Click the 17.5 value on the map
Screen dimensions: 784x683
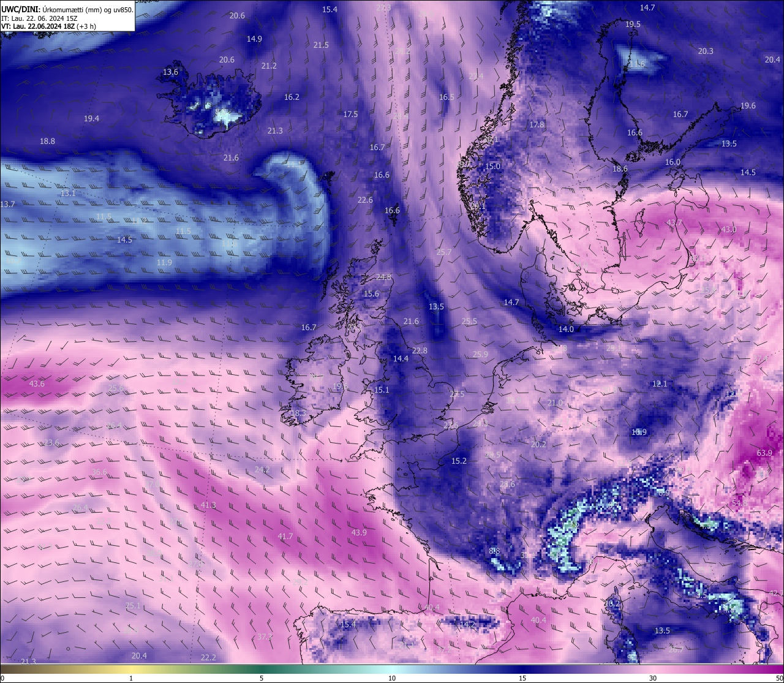tap(350, 114)
